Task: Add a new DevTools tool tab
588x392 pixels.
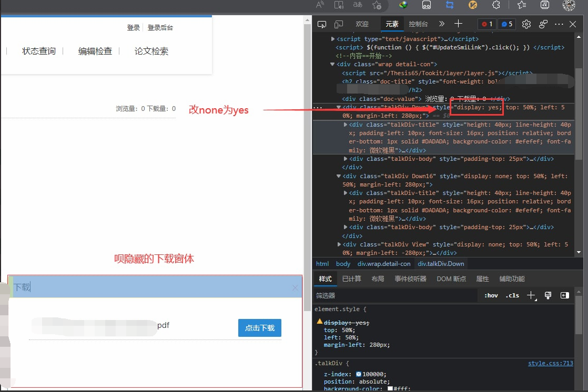Action: pyautogui.click(x=458, y=24)
